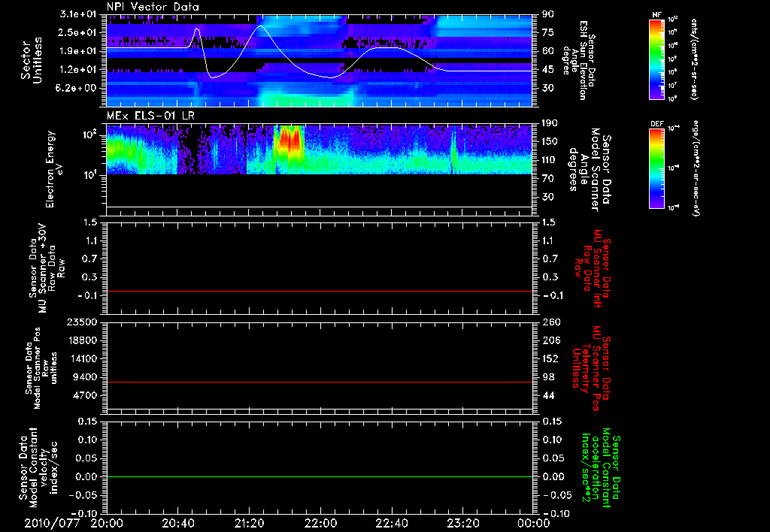Click the "90" sun elevation tick label

click(548, 14)
